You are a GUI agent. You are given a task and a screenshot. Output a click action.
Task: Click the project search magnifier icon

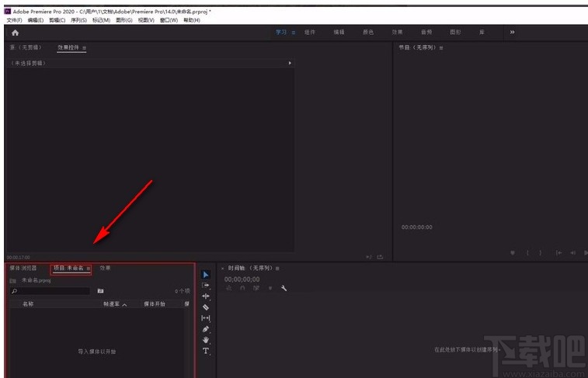pyautogui.click(x=15, y=291)
